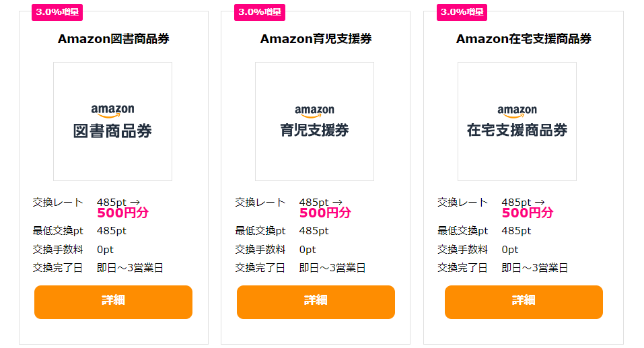Screen dimensions: 644x348
Task: Click 3.0%増量 badge on 在宅支援商品券 card
Action: pos(462,12)
